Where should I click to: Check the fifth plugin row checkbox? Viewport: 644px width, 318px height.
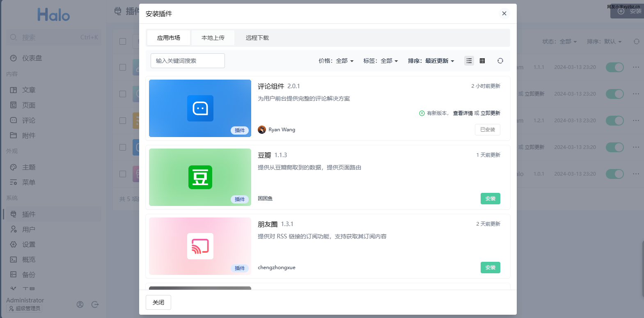tap(123, 174)
